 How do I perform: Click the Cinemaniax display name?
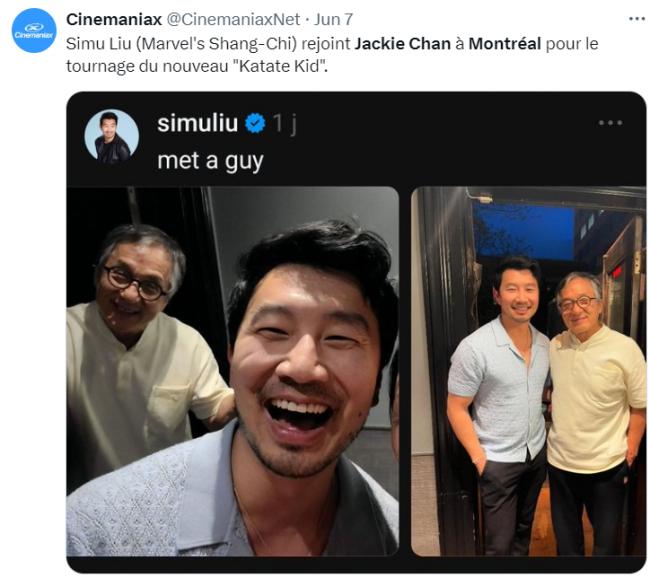(x=114, y=19)
